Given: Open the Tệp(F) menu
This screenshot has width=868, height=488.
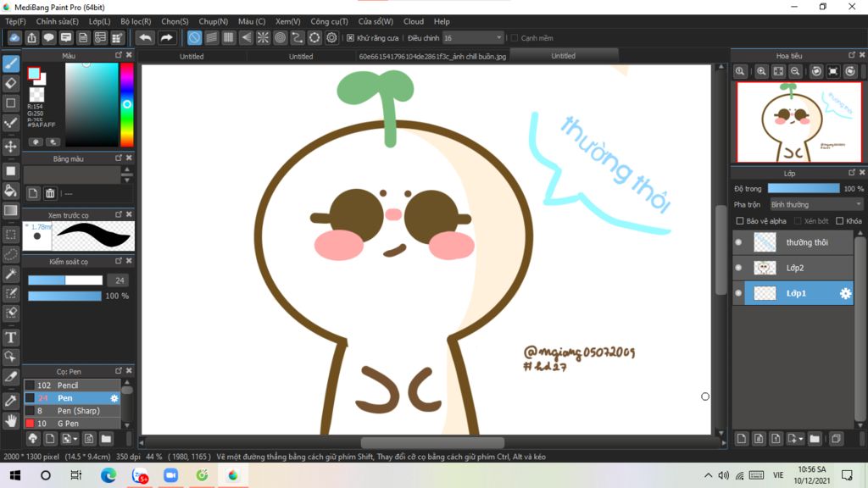Looking at the screenshot, I should point(15,21).
